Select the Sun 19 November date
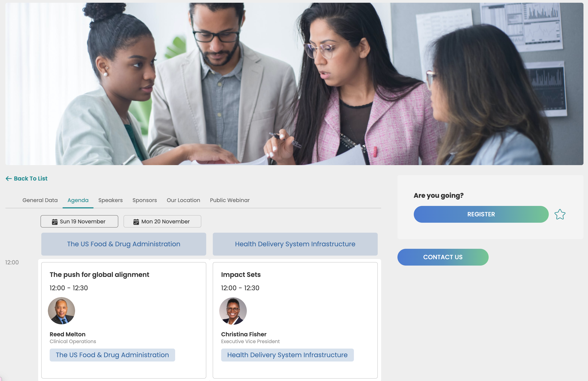Screen dimensions: 588x381 [79, 222]
